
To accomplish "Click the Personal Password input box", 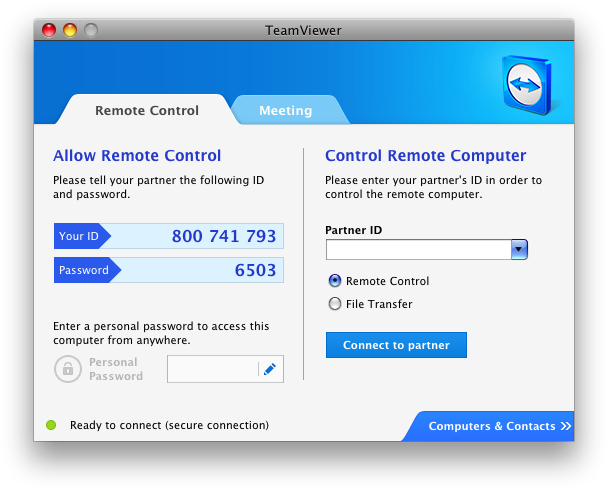I will tap(212, 370).
